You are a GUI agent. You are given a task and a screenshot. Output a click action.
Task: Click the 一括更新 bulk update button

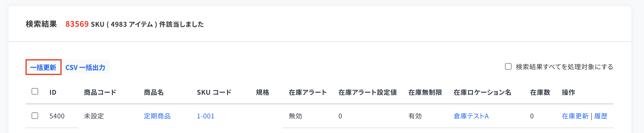tap(43, 67)
